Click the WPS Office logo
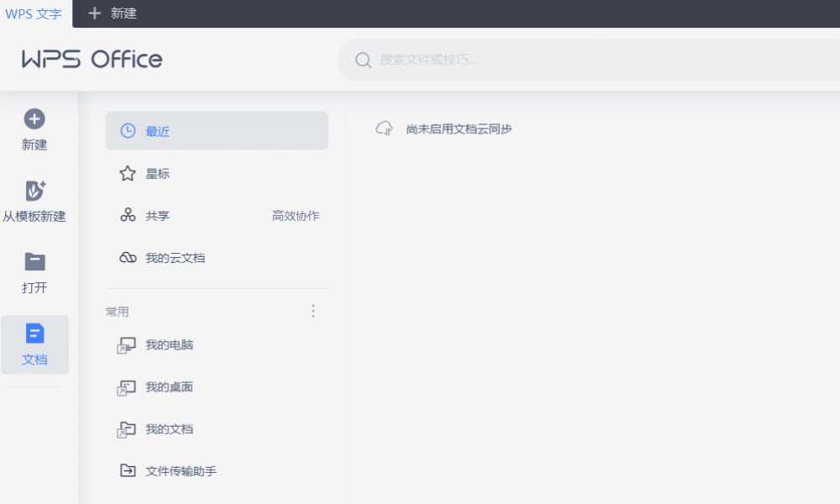Viewport: 840px width, 504px height. click(92, 59)
